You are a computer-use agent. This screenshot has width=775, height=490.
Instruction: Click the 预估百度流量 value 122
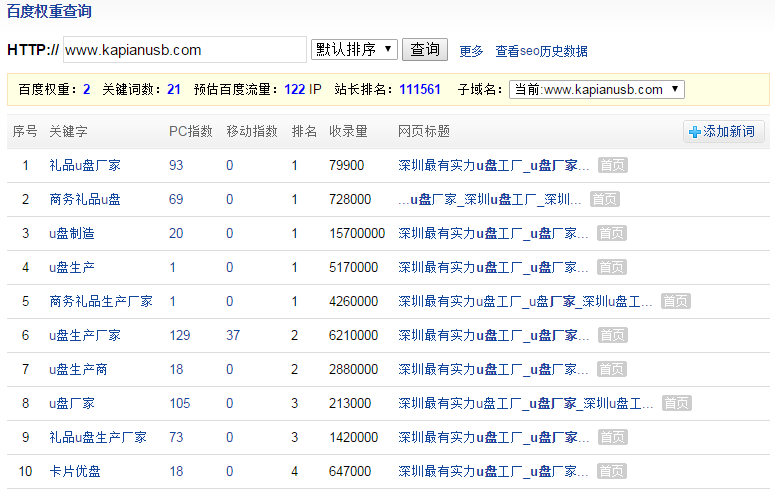pos(295,89)
